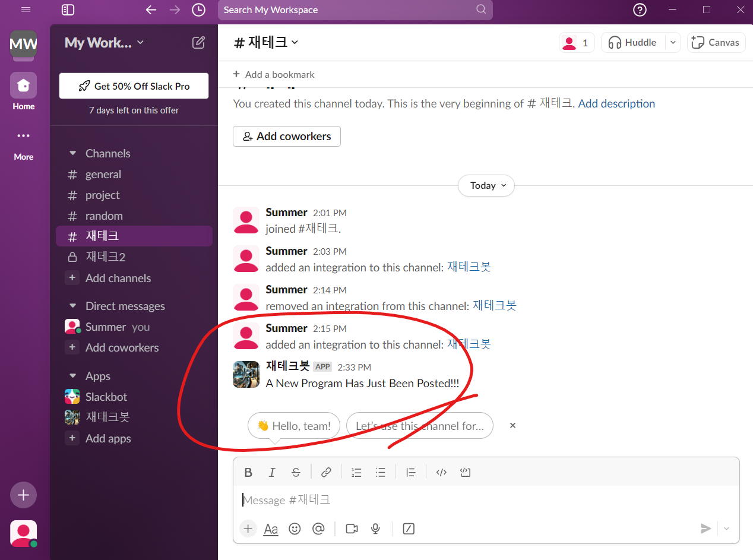Screen dimensions: 753x560
Task: Go forward with the right arrow
Action: (175, 10)
